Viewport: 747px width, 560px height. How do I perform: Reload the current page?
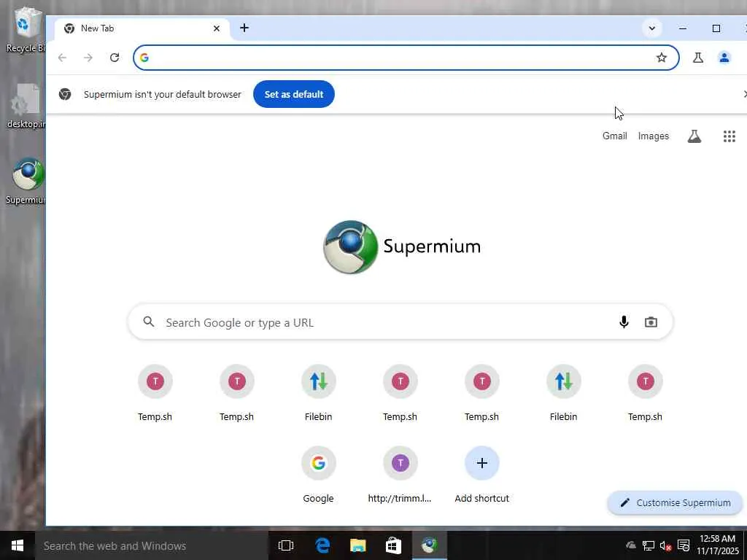coord(115,58)
